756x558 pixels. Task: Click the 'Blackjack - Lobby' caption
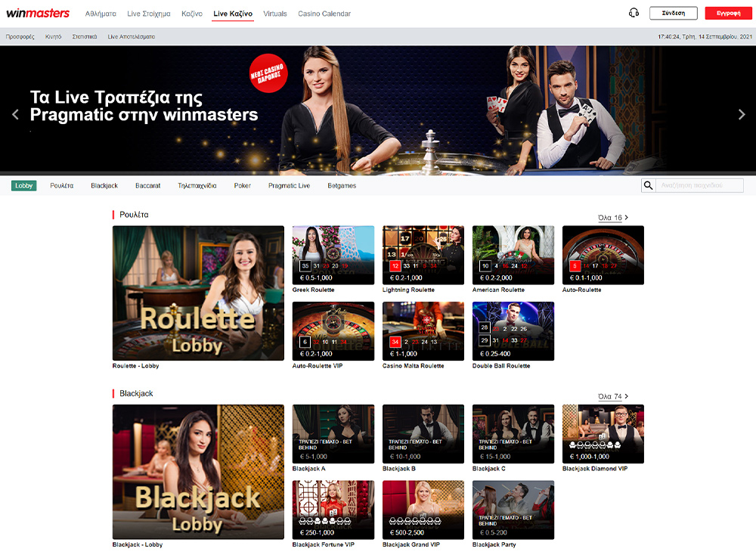138,545
